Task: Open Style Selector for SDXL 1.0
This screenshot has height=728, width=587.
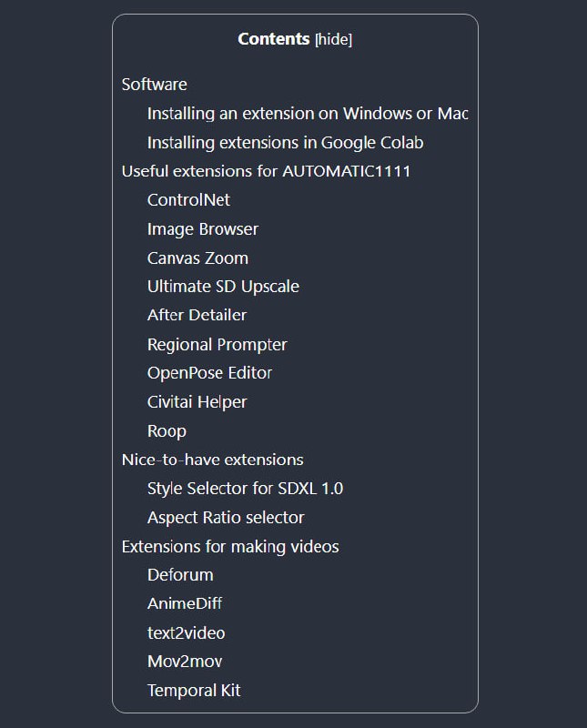Action: tap(245, 489)
